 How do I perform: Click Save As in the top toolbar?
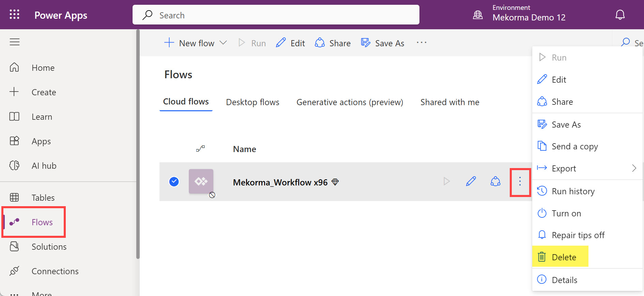tap(383, 43)
